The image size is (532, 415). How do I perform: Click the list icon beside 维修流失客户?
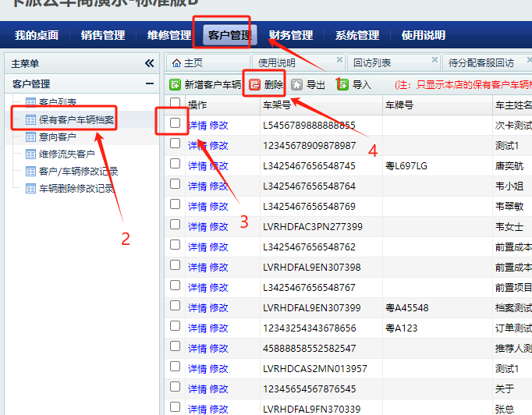click(x=30, y=154)
